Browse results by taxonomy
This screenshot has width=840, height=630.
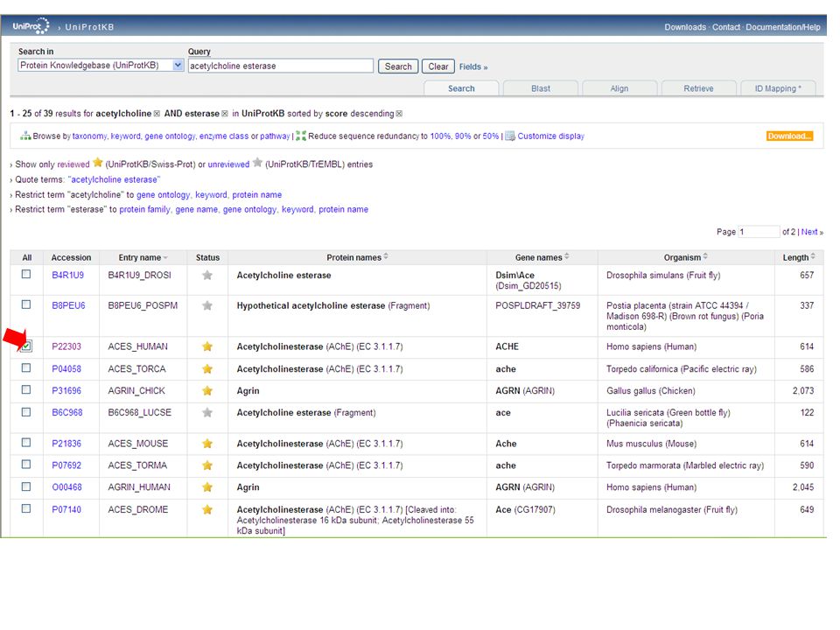click(x=89, y=136)
